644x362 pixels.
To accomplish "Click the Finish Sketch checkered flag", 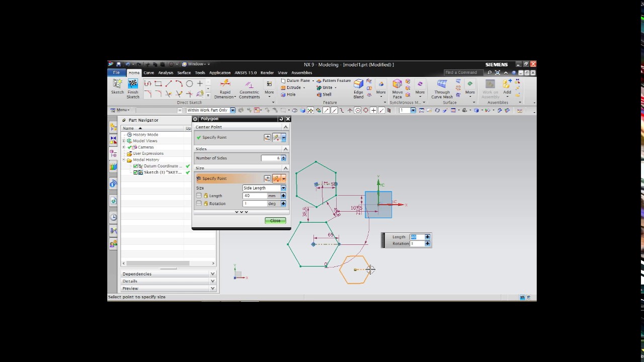I will (x=133, y=84).
